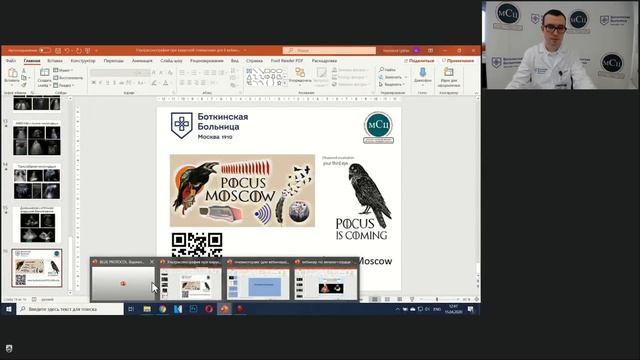Pick the font color (red A)
The image size is (640, 360).
coord(166,83)
